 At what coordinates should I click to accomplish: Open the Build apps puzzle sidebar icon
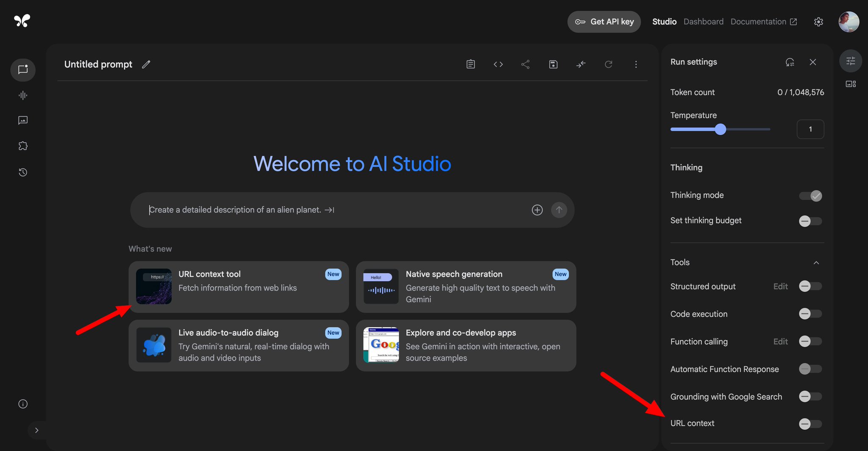(23, 146)
